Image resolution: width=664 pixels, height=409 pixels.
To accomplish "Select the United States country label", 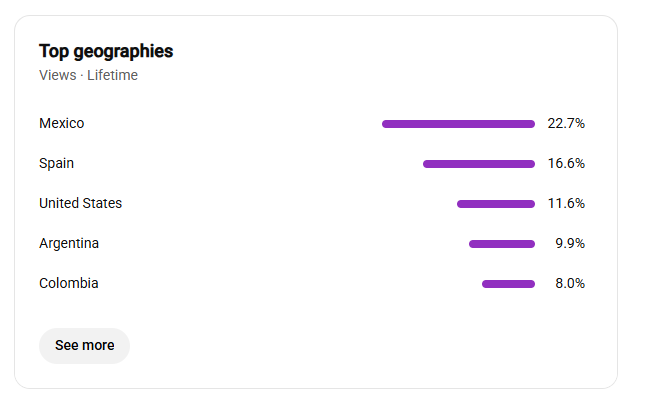I will (80, 203).
